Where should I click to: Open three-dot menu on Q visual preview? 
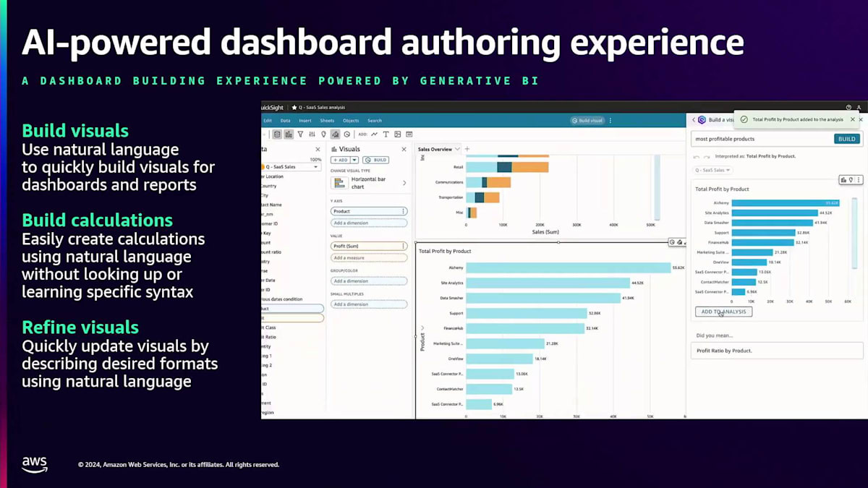coord(859,179)
